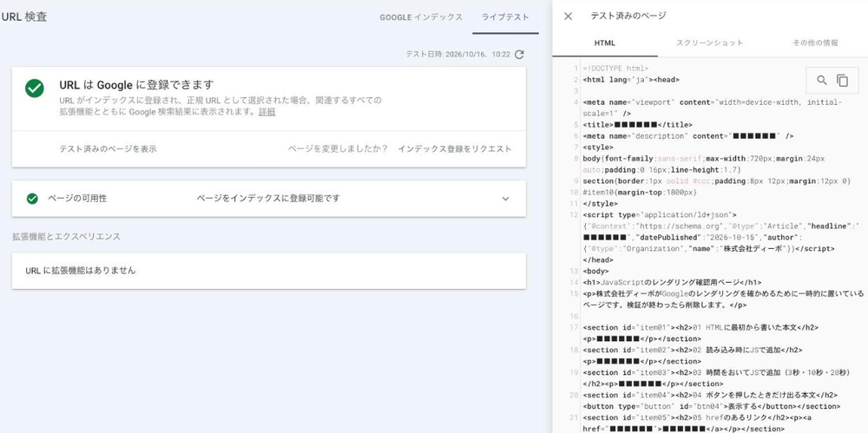Click the <body> tag code line
This screenshot has width=868, height=433.
click(595, 272)
